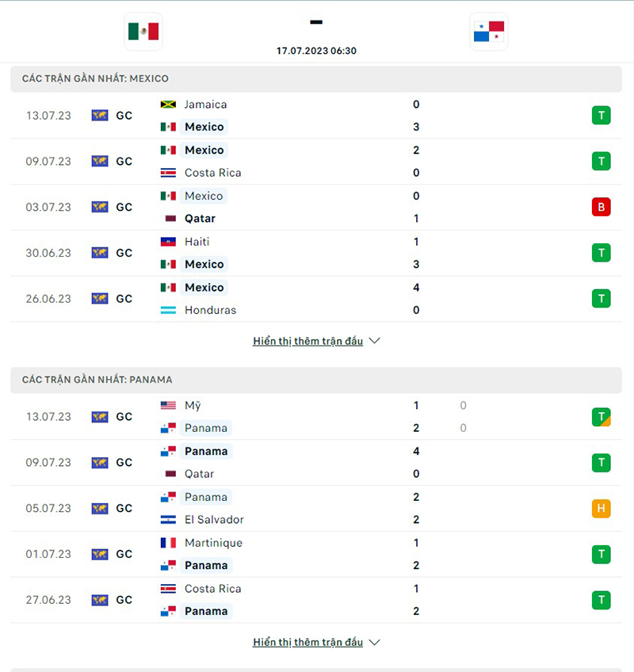This screenshot has height=672, width=634.
Task: Click the red B badge for the Qatar loss
Action: [x=602, y=207]
